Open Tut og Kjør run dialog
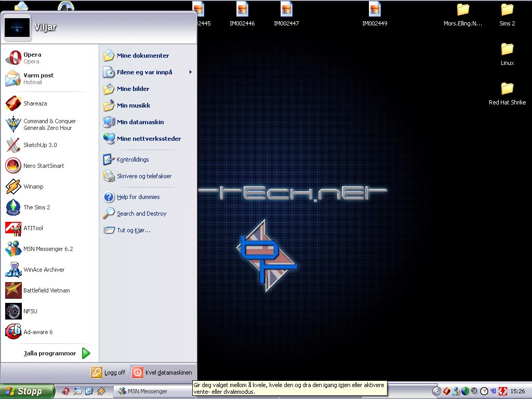Viewport: 532px width, 399px height. pos(148,230)
